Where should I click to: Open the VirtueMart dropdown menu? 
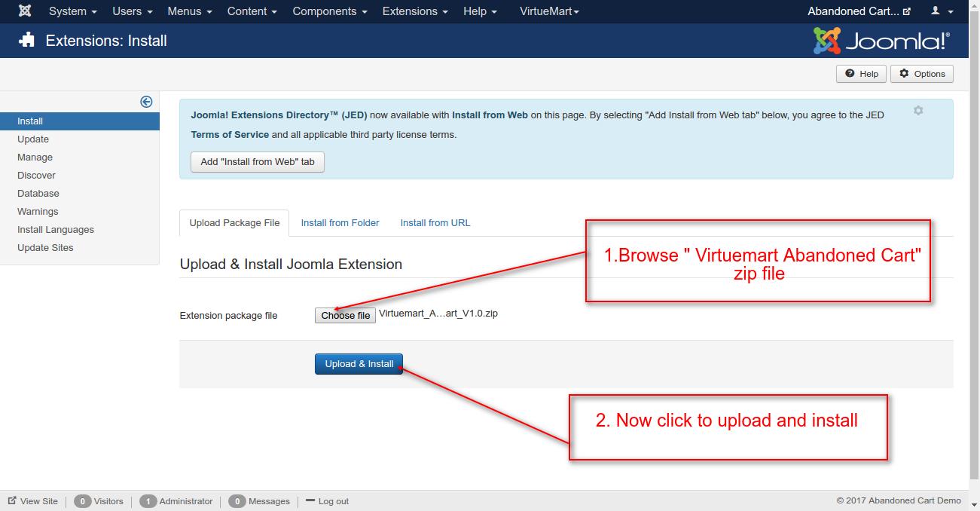pyautogui.click(x=550, y=11)
